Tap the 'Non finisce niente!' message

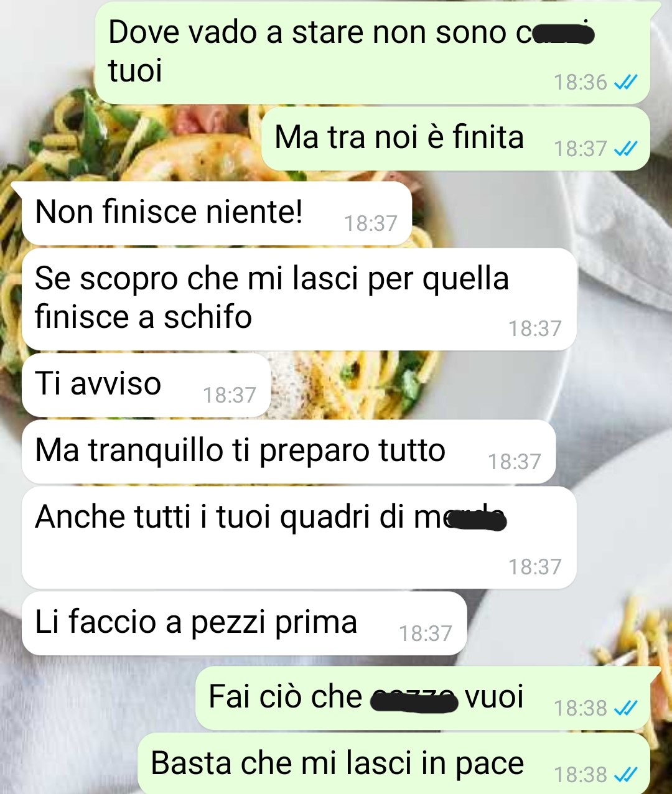tap(217, 213)
